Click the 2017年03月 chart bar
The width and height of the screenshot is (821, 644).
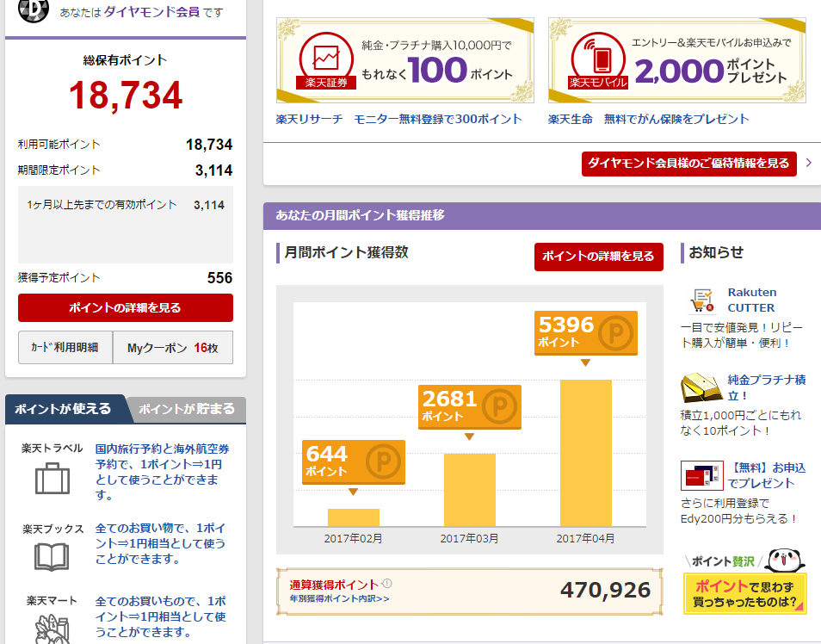[x=470, y=490]
